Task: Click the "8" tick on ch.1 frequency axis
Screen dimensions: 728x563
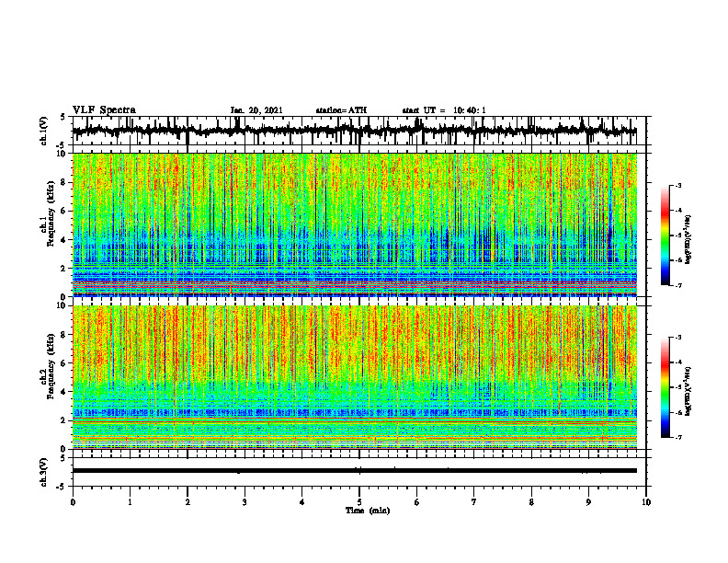Action: click(64, 182)
